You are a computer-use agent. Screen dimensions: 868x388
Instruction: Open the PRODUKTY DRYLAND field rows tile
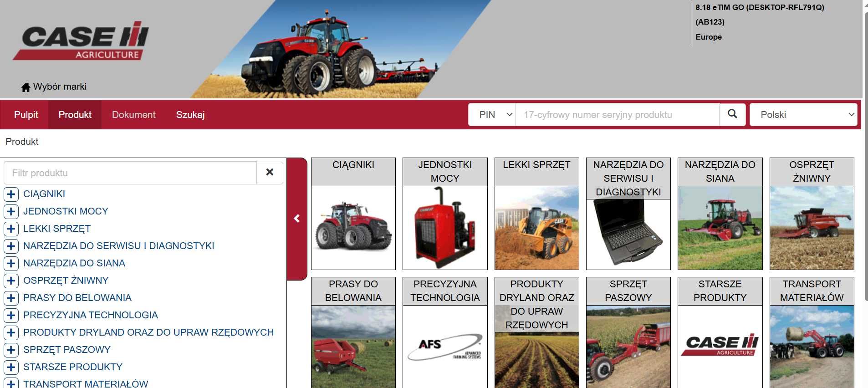[x=537, y=333]
